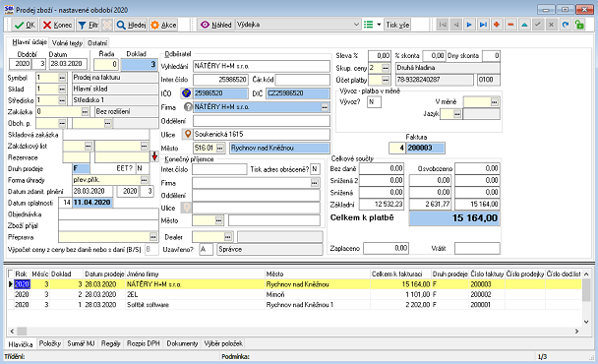The image size is (598, 364).
Task: Open the Akce actions menu
Action: pos(163,25)
